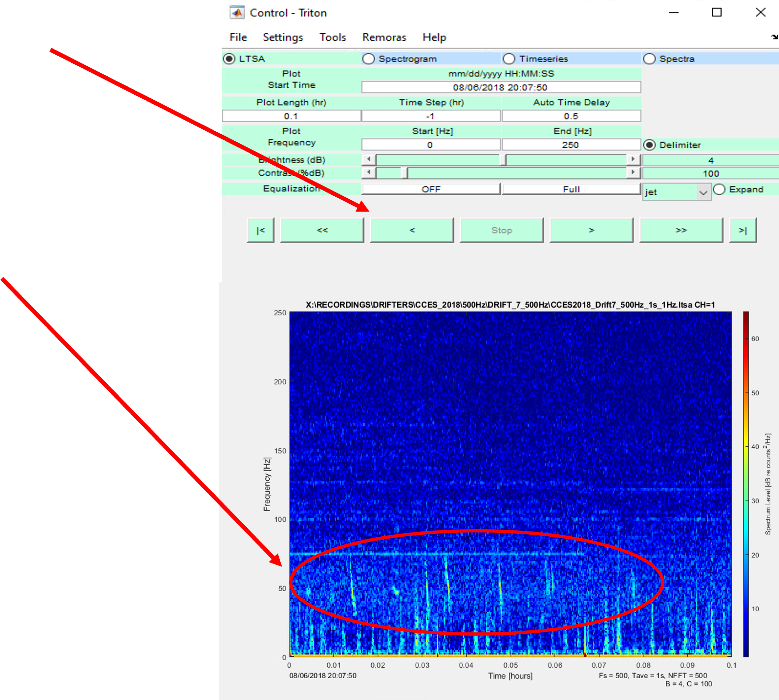Screen dimensions: 779x700
Task: Click the Equalization OFF button
Action: (x=431, y=189)
